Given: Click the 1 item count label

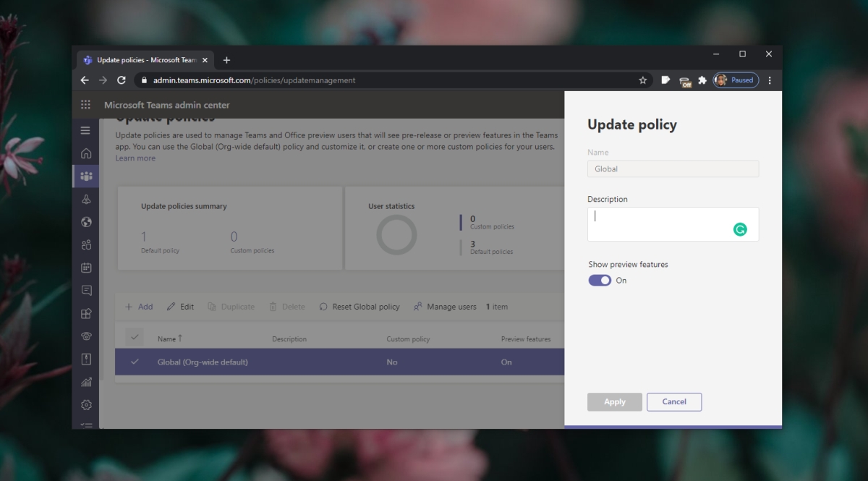Looking at the screenshot, I should [497, 307].
